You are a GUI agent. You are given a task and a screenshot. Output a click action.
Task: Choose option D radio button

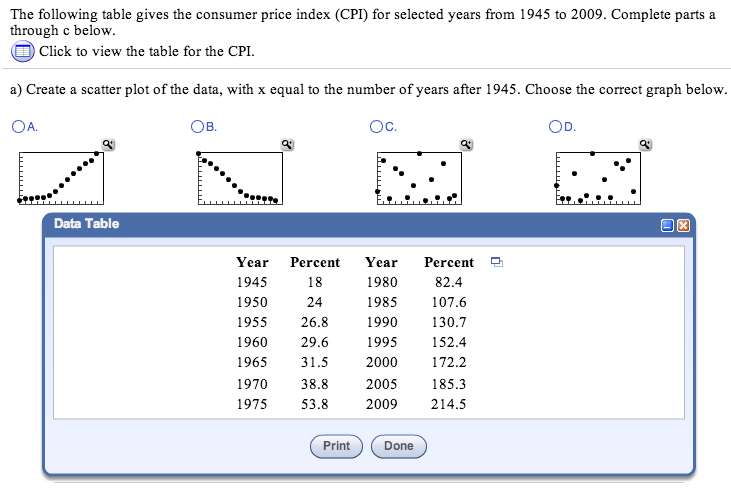point(554,127)
